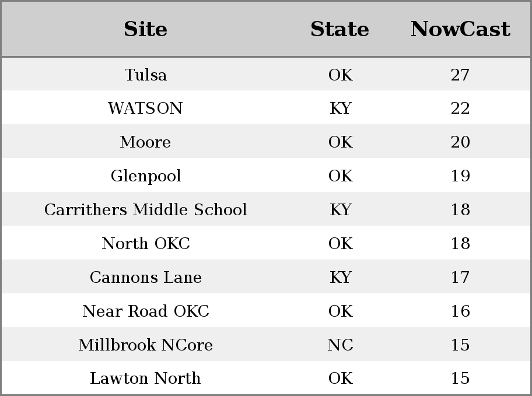This screenshot has width=532, height=396.
Task: Click the Cannons Lane site name
Action: 146,277
